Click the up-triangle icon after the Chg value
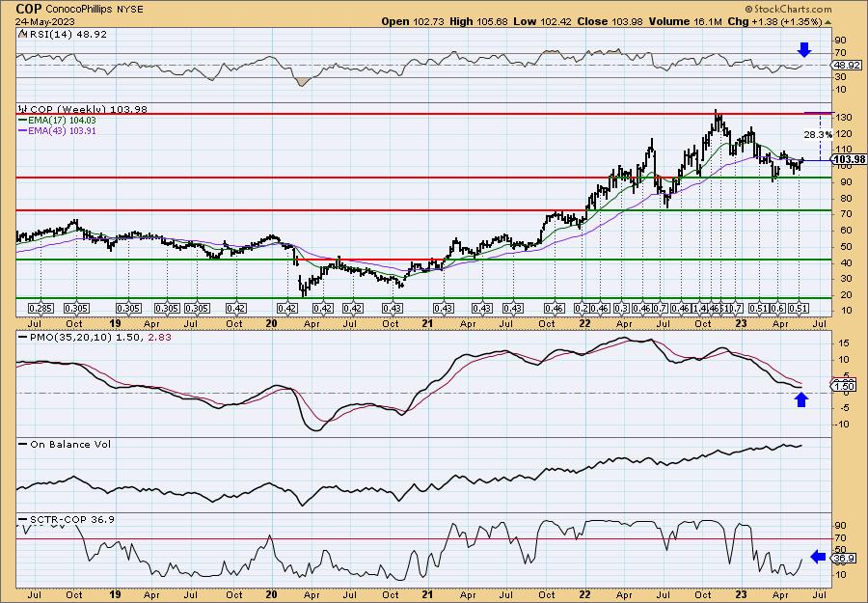Viewport: 868px width, 603px height. [x=828, y=22]
